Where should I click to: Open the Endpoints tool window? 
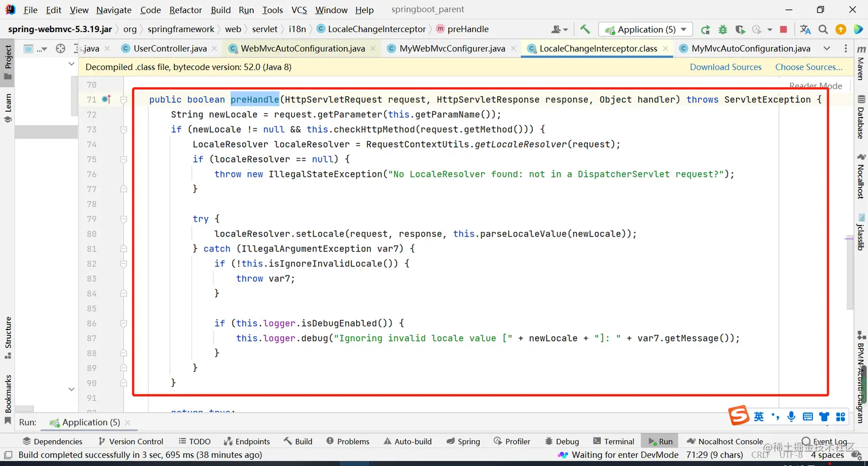coord(246,441)
